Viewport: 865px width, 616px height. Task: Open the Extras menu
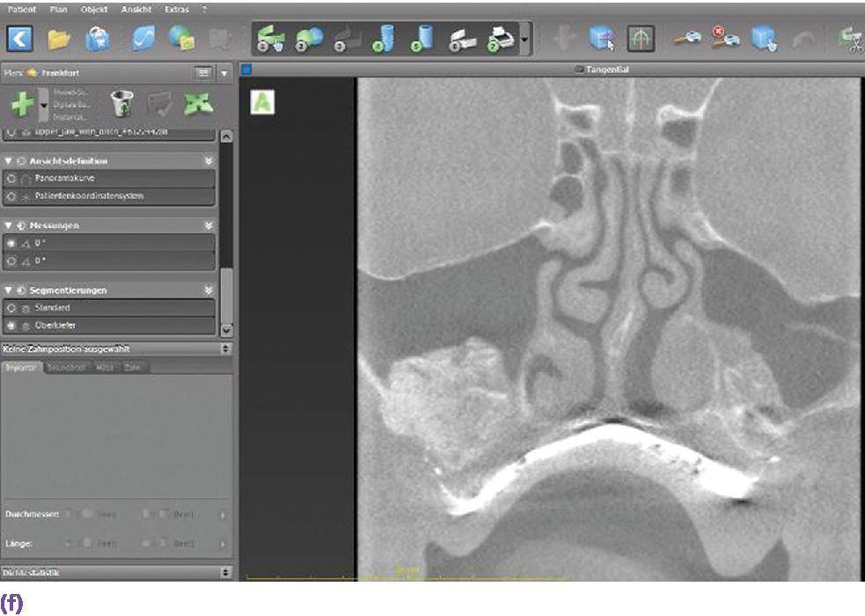176,8
